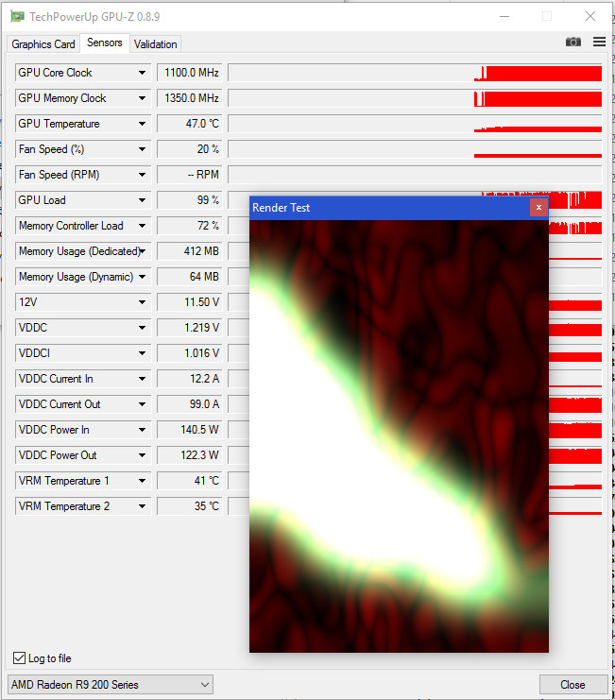Expand the 12V sensor dropdown
Viewport: 615px width, 700px height.
142,301
